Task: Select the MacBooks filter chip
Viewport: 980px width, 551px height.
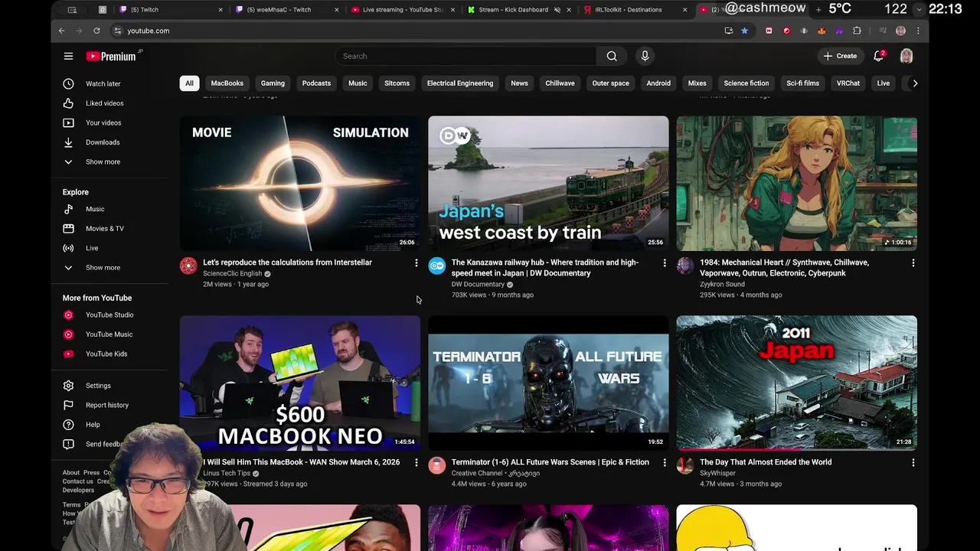Action: coord(227,83)
